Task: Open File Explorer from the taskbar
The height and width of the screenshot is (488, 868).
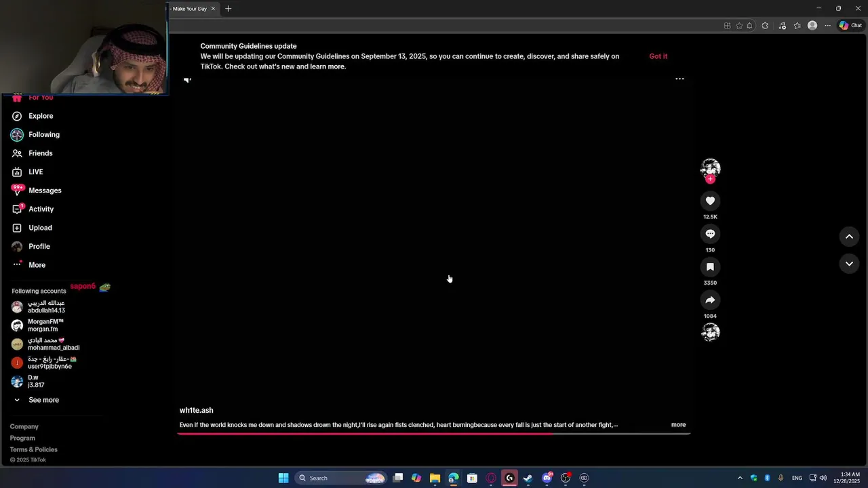Action: [435, 478]
